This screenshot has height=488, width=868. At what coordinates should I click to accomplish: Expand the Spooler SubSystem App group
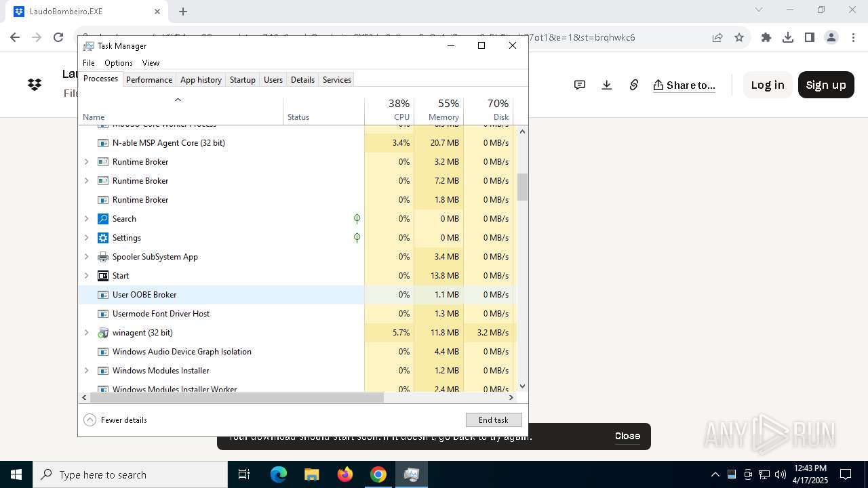tap(86, 257)
